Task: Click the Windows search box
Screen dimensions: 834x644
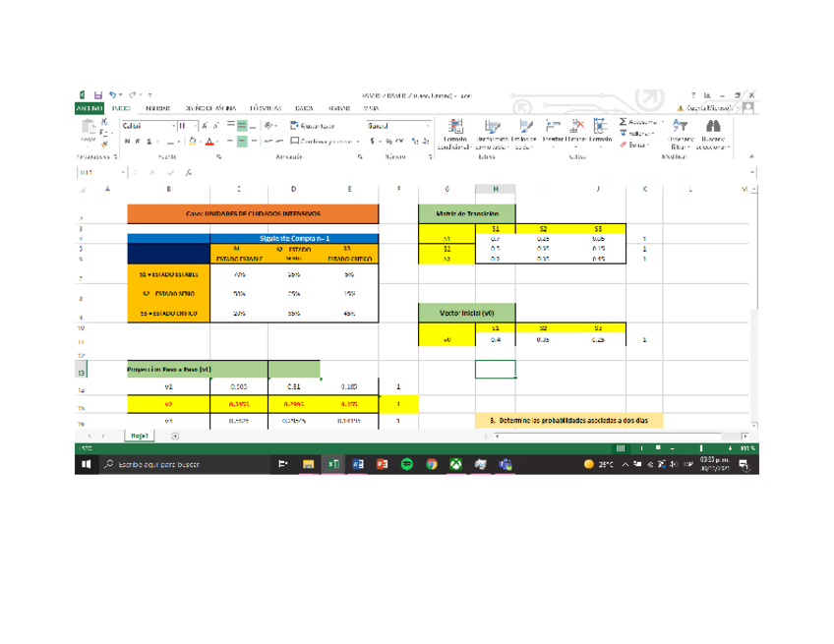Action: pos(186,464)
